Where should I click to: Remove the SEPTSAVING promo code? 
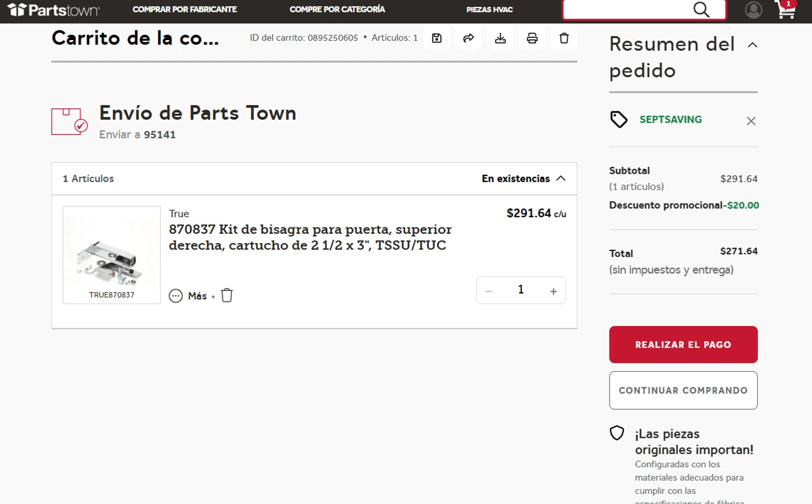(x=751, y=121)
